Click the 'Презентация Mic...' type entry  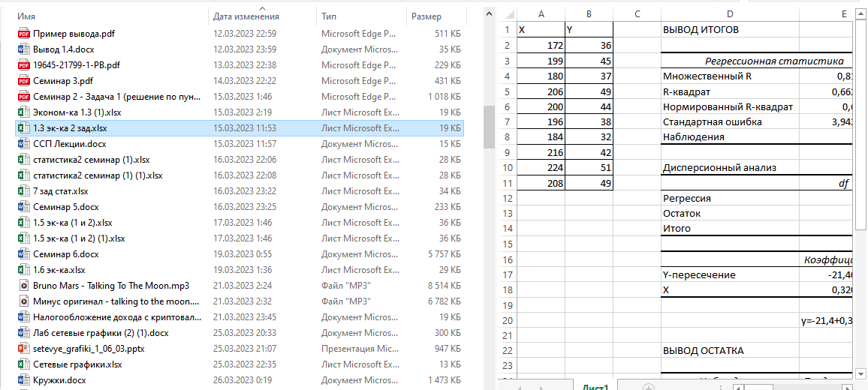click(360, 349)
